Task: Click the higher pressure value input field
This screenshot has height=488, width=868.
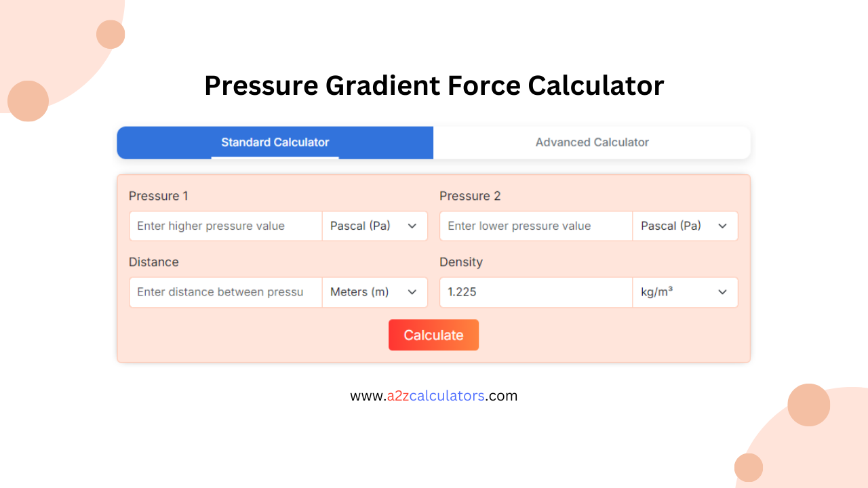Action: point(225,226)
